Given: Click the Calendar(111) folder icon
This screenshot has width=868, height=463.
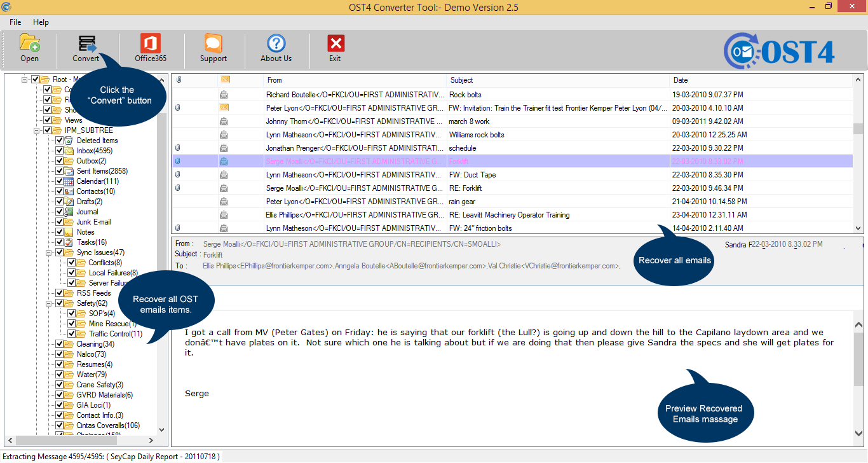Looking at the screenshot, I should tap(69, 181).
